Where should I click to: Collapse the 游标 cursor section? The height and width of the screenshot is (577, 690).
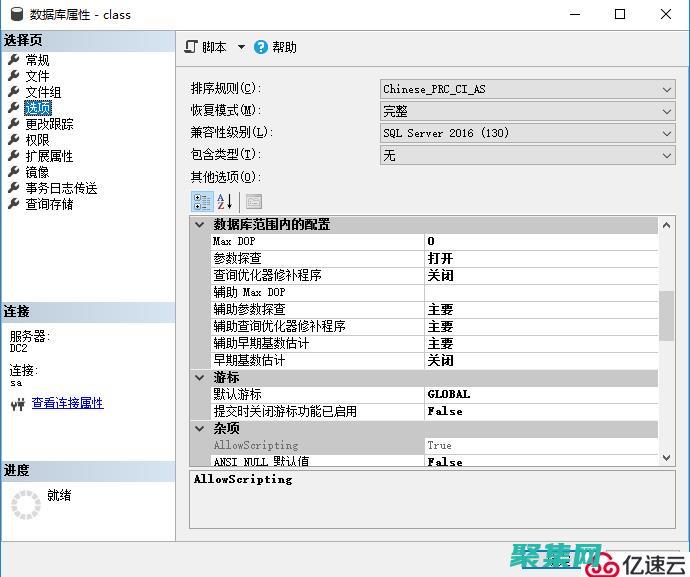click(x=200, y=378)
